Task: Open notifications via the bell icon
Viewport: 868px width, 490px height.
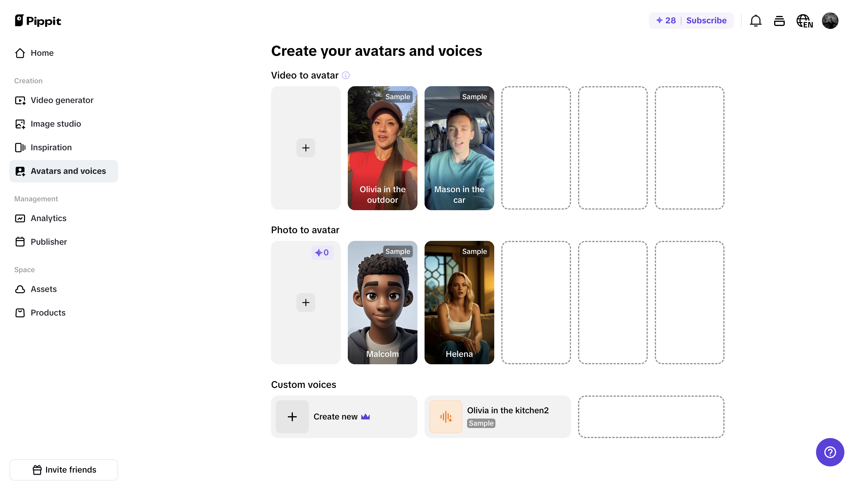Action: [756, 21]
